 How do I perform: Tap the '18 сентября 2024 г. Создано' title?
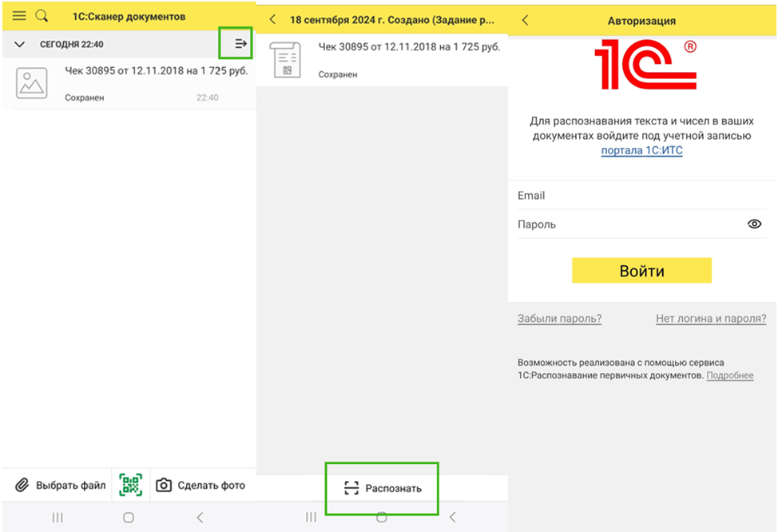coord(392,20)
